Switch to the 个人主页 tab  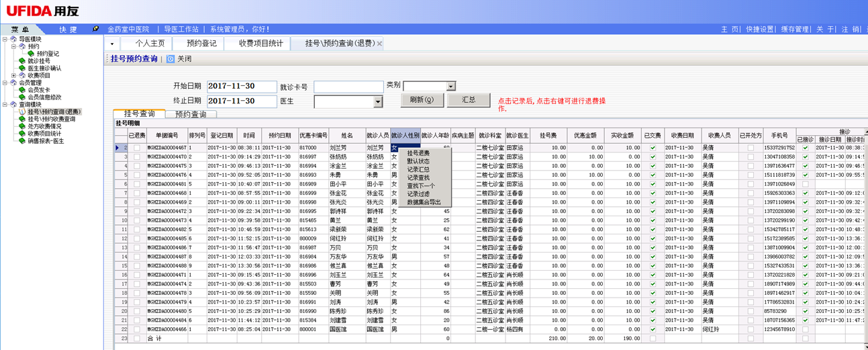click(150, 44)
